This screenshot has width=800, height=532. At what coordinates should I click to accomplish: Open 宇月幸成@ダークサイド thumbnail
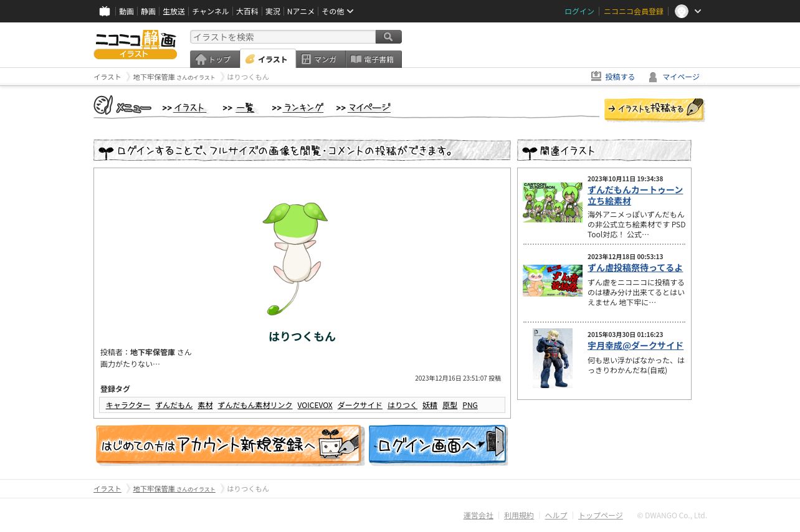pos(553,358)
